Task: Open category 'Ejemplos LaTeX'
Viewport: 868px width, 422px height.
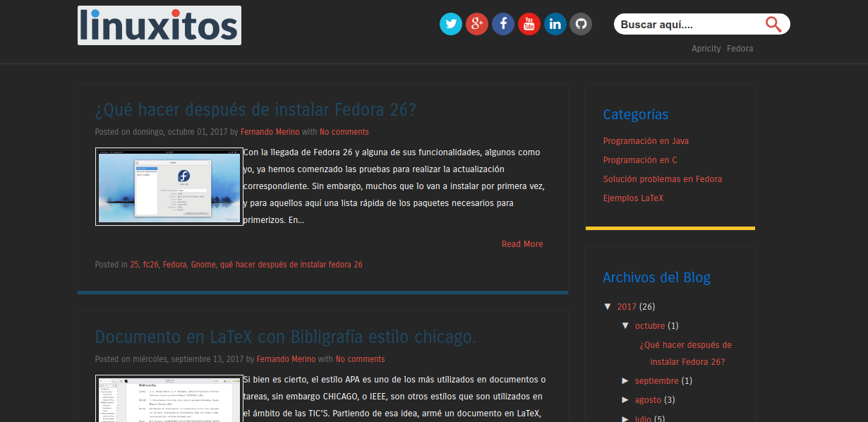Action: click(633, 198)
